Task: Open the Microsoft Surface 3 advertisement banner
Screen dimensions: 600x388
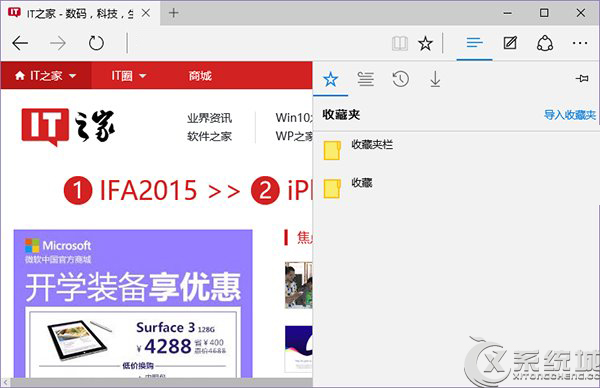Action: click(x=133, y=304)
